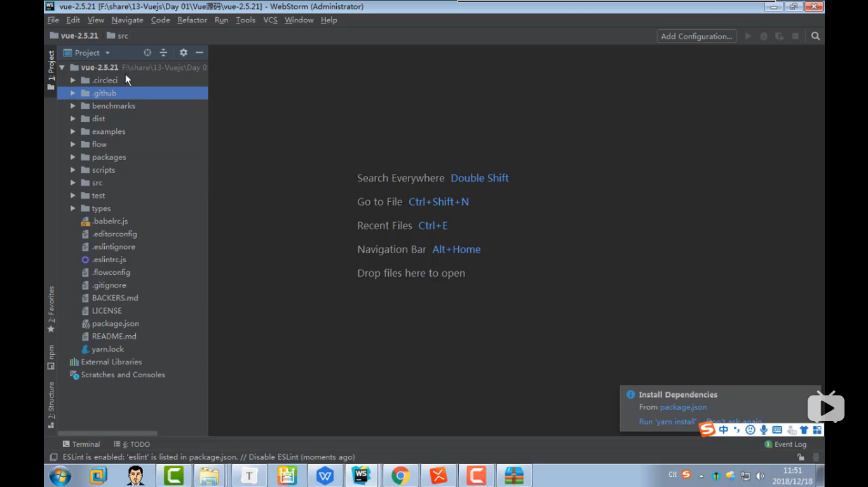Click the Sogou emoji smiley icon
This screenshot has width=868, height=487.
pyautogui.click(x=750, y=430)
